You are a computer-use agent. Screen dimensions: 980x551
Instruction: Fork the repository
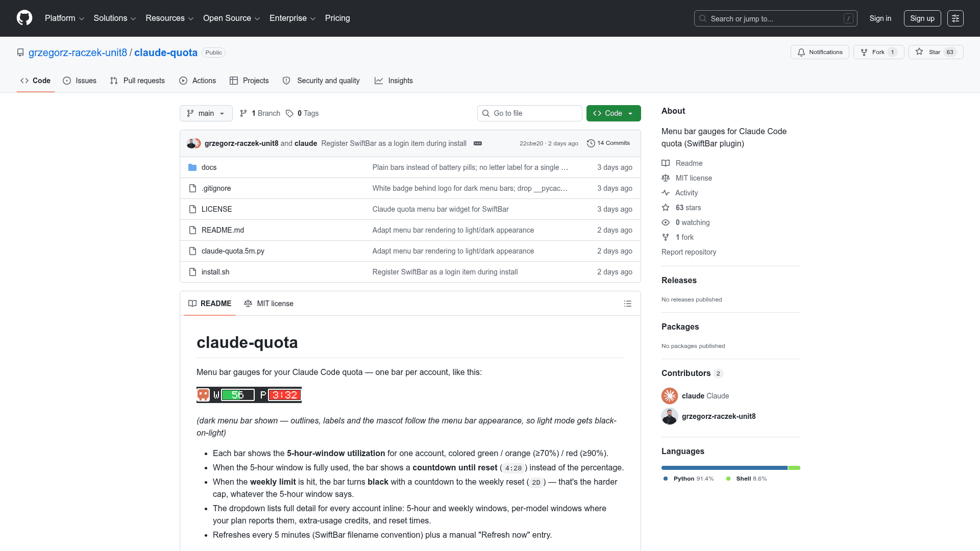pos(878,52)
